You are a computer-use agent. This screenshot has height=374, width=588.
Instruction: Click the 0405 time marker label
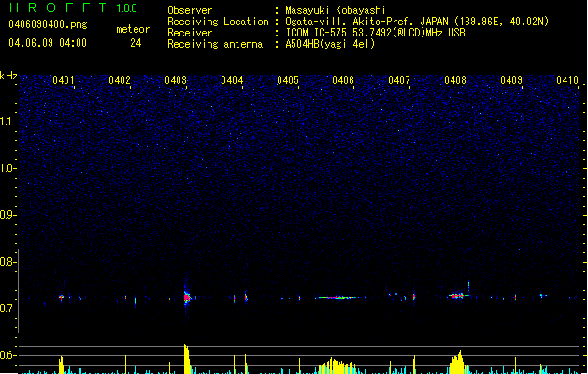pyautogui.click(x=288, y=80)
